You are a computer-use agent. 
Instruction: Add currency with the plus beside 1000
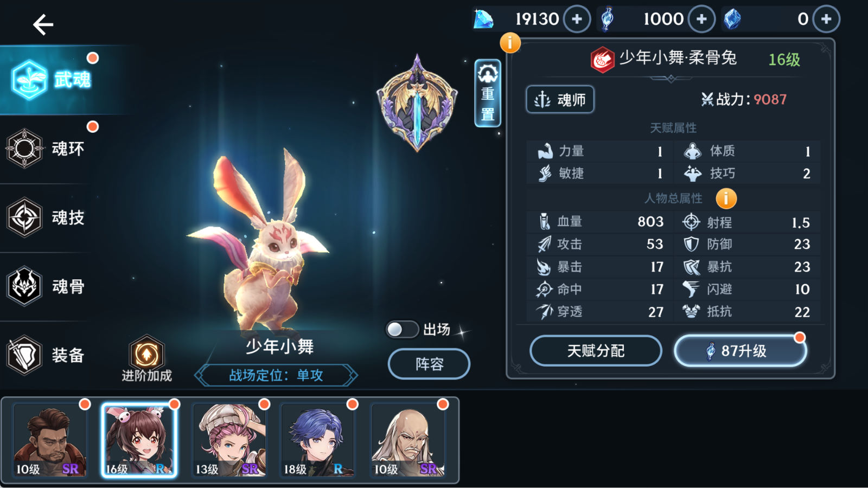701,20
